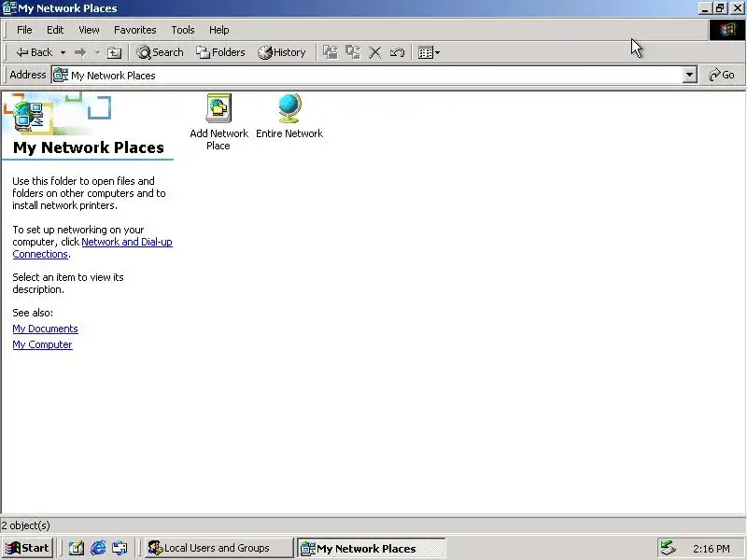Open the Search pane
Screen dimensions: 747x560
(160, 52)
